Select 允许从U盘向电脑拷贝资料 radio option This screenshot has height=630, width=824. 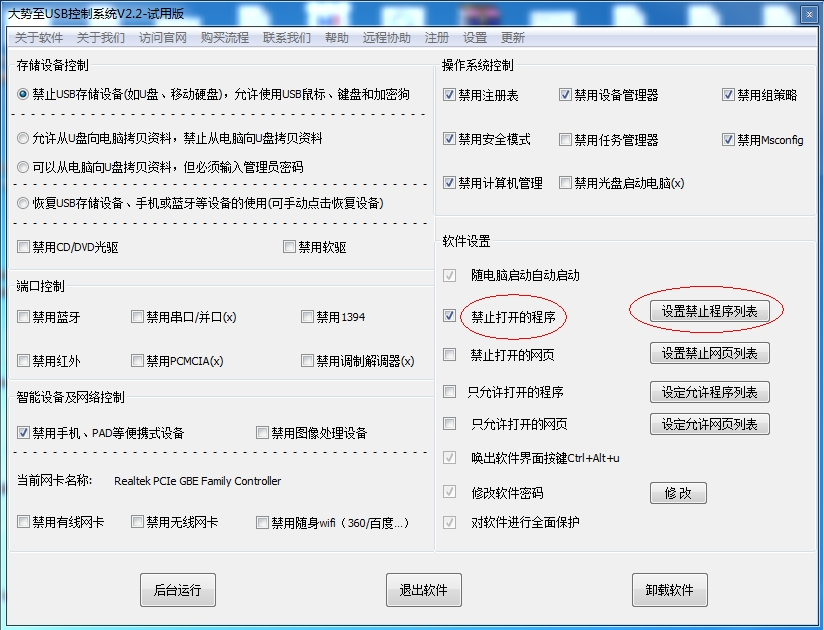pos(23,138)
